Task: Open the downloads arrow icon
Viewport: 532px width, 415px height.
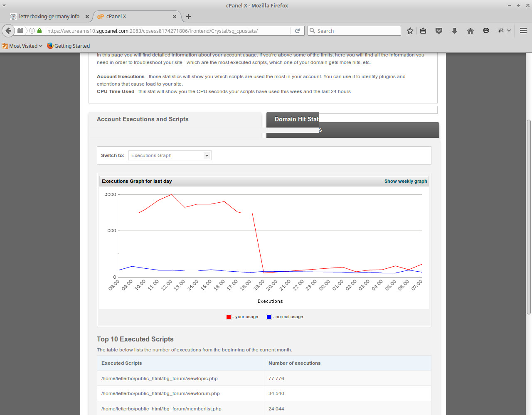Action: pos(455,31)
